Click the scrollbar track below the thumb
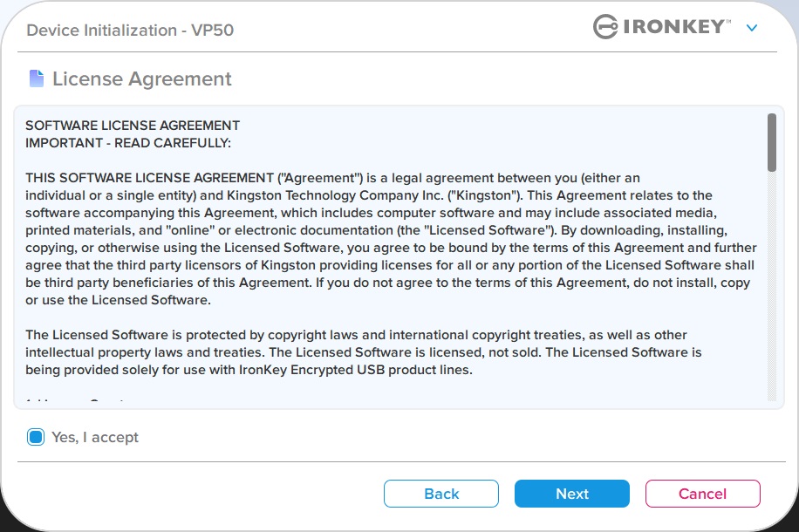Viewport: 799px width, 532px height. pyautogui.click(x=771, y=285)
